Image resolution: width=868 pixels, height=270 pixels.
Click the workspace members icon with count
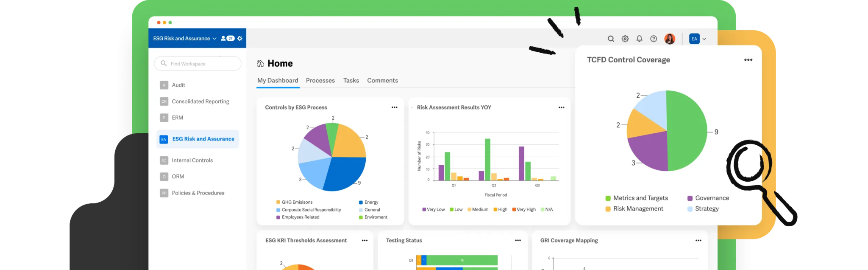228,38
